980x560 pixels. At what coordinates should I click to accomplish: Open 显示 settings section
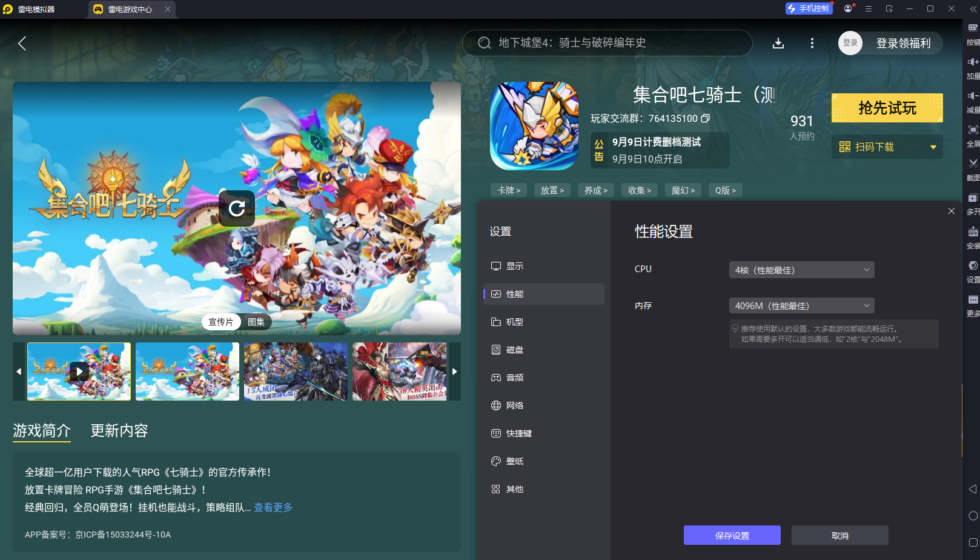pyautogui.click(x=544, y=266)
